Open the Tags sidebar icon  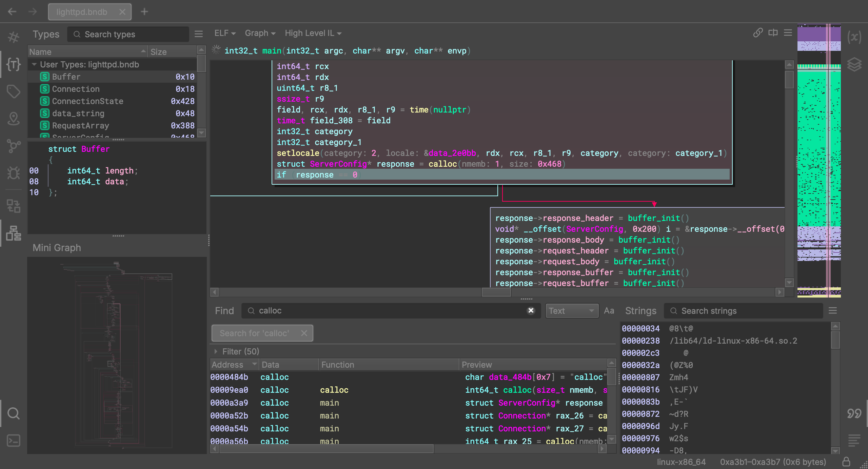[14, 91]
